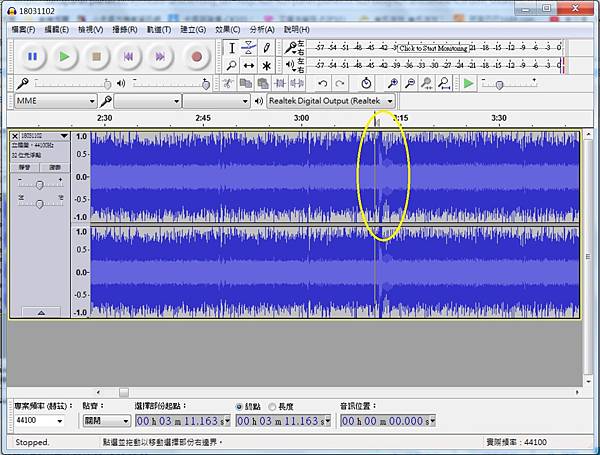Viewport: 600px width, 455px height.
Task: Select the Draw pencil tool
Action: coord(266,47)
